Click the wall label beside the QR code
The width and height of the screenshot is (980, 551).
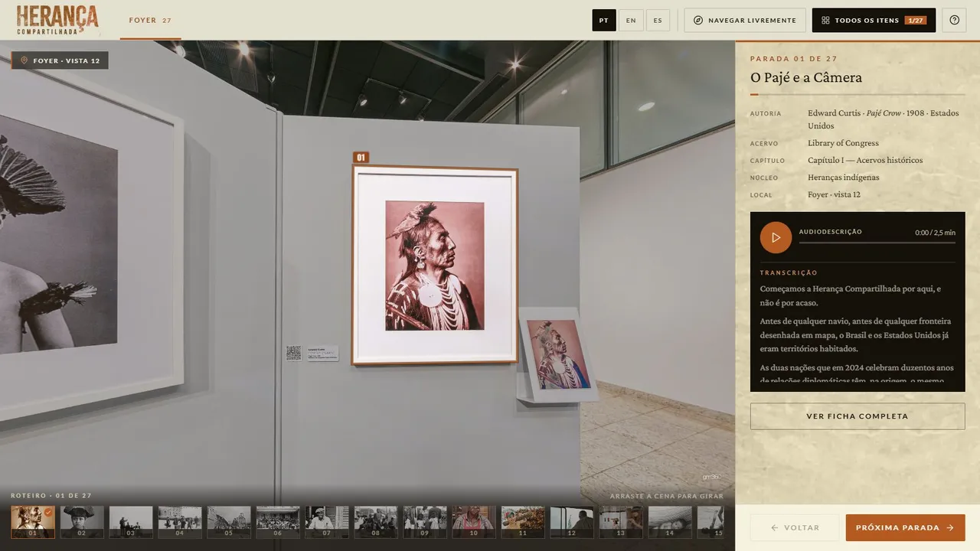322,353
